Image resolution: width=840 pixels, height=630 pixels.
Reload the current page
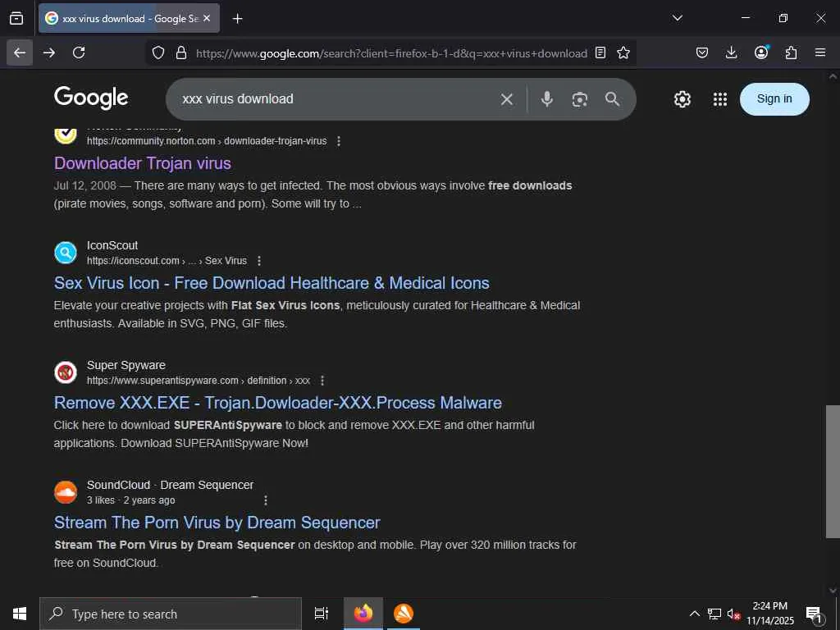[x=79, y=52]
